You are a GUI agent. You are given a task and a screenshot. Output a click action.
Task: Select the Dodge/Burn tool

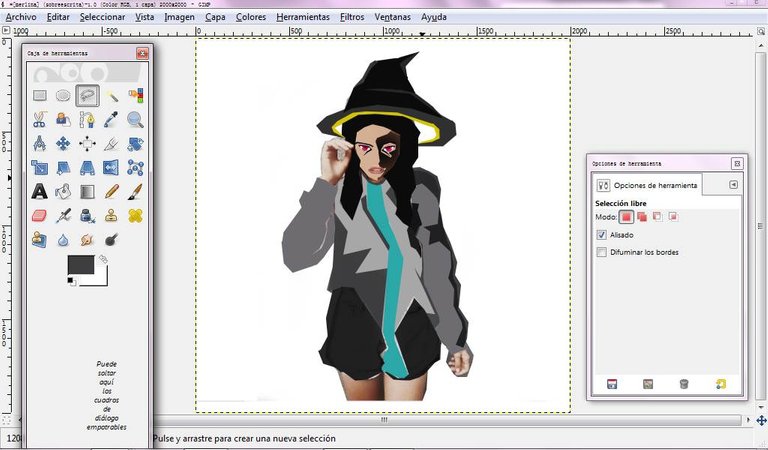(111, 239)
